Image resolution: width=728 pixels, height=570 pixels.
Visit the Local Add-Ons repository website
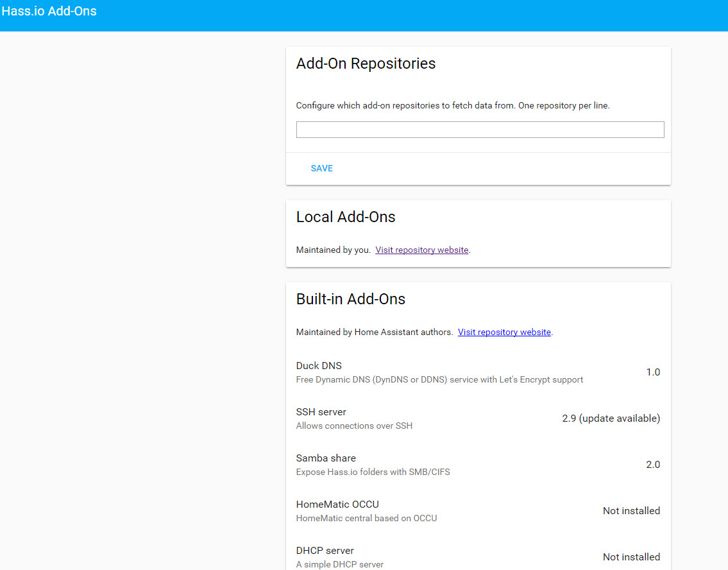coord(421,250)
